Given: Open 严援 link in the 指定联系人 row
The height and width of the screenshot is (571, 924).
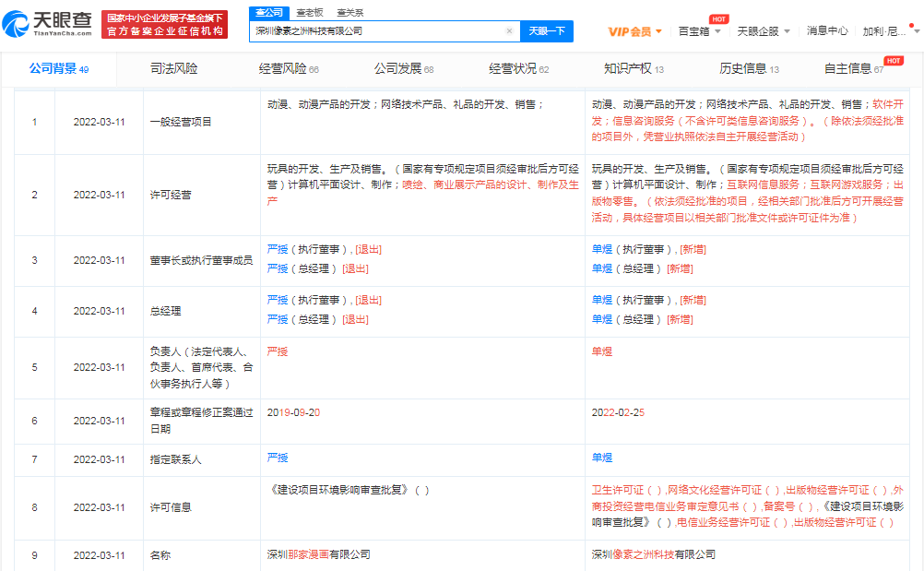Looking at the screenshot, I should pos(277,458).
